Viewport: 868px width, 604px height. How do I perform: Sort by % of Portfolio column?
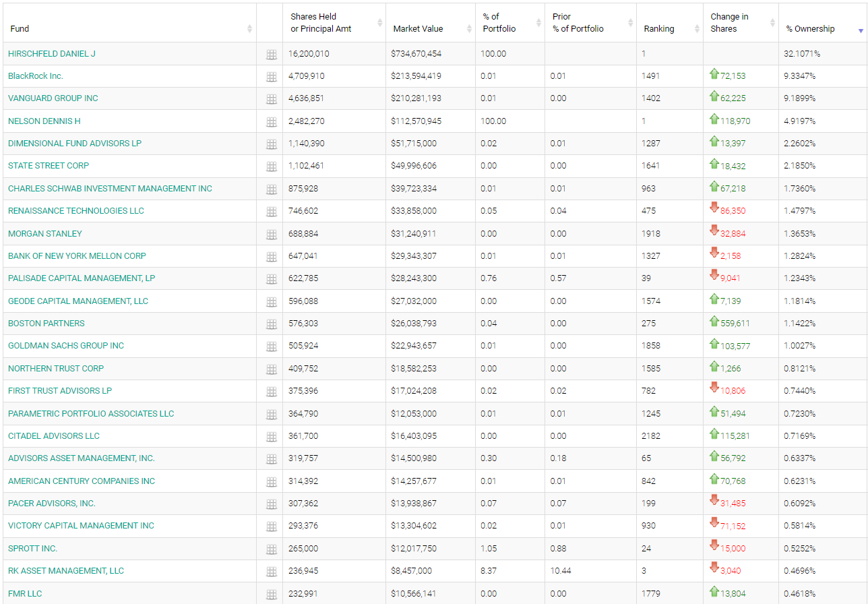click(x=510, y=23)
